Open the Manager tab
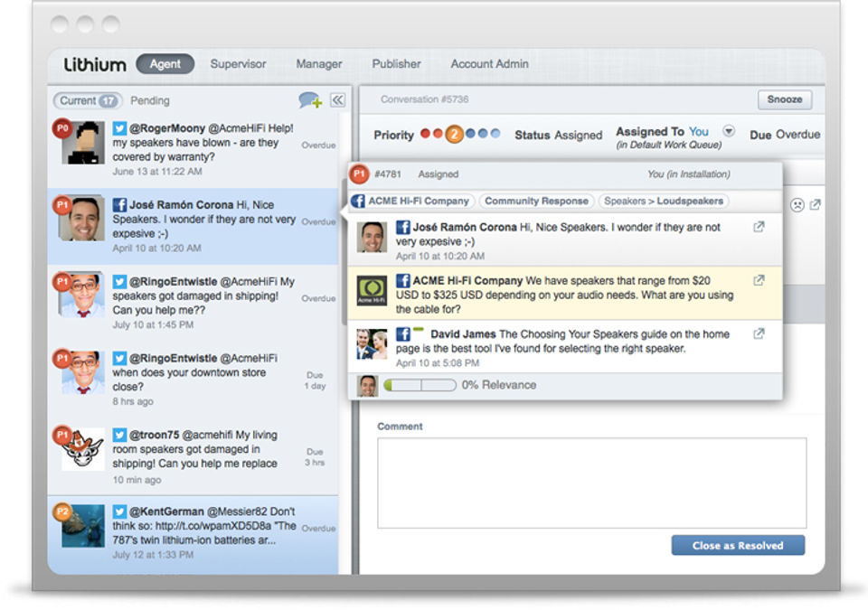Screen dimensions: 868x610 point(319,63)
